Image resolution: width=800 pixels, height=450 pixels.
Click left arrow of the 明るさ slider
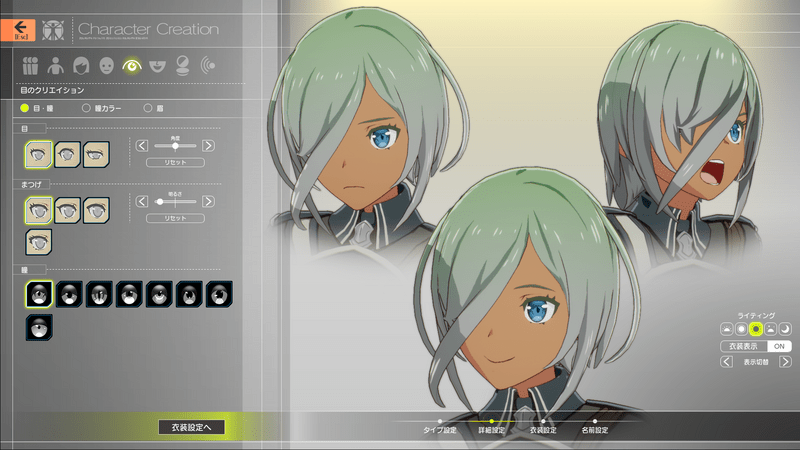tap(141, 202)
